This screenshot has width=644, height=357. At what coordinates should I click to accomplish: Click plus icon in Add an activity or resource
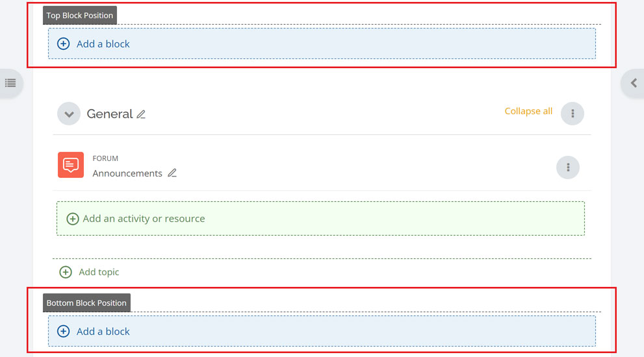coord(73,219)
